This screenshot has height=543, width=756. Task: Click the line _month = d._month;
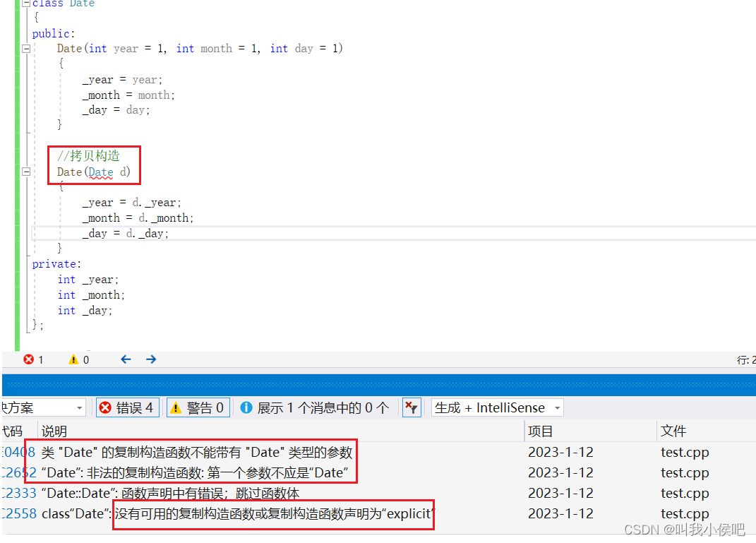(x=138, y=218)
